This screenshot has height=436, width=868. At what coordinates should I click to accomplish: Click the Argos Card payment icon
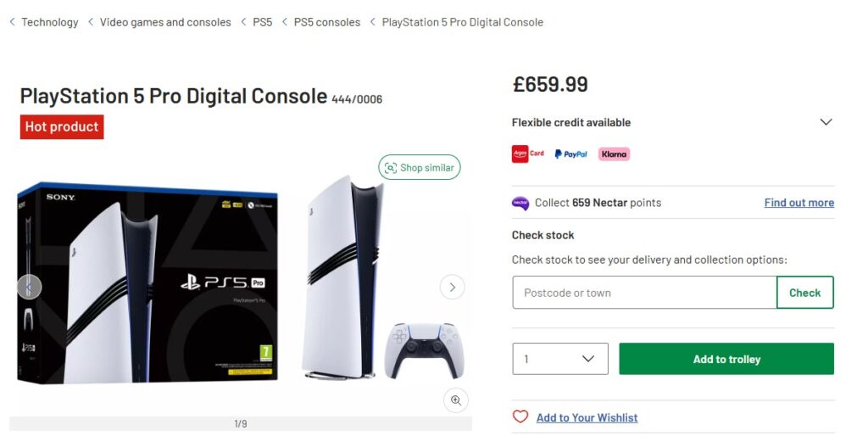pos(528,154)
